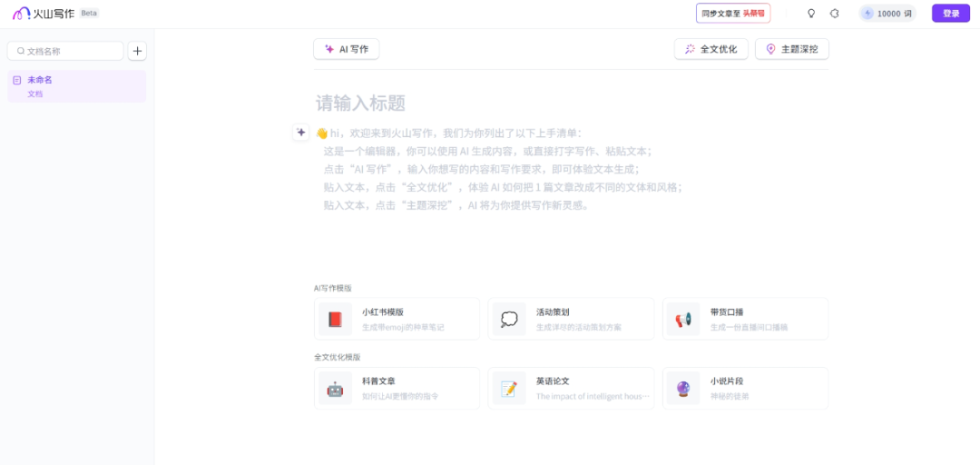Open the 英语论文 template card

(x=571, y=388)
